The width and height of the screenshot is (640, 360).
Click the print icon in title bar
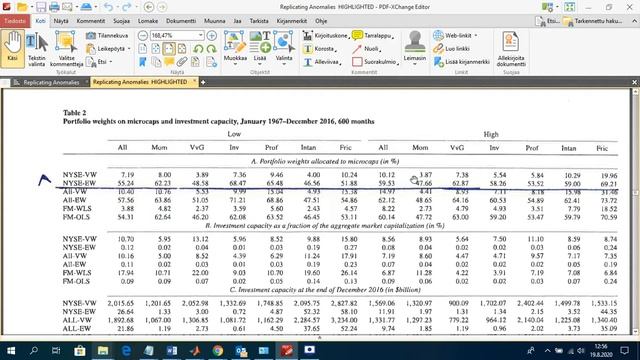click(x=54, y=7)
